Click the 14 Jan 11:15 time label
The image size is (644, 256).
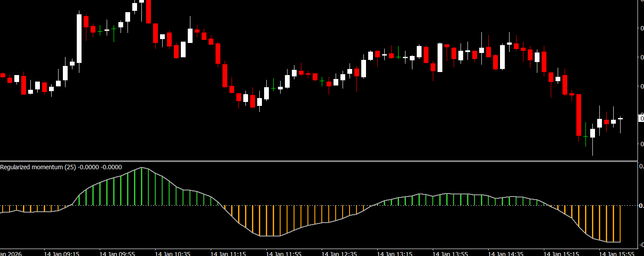point(228,253)
